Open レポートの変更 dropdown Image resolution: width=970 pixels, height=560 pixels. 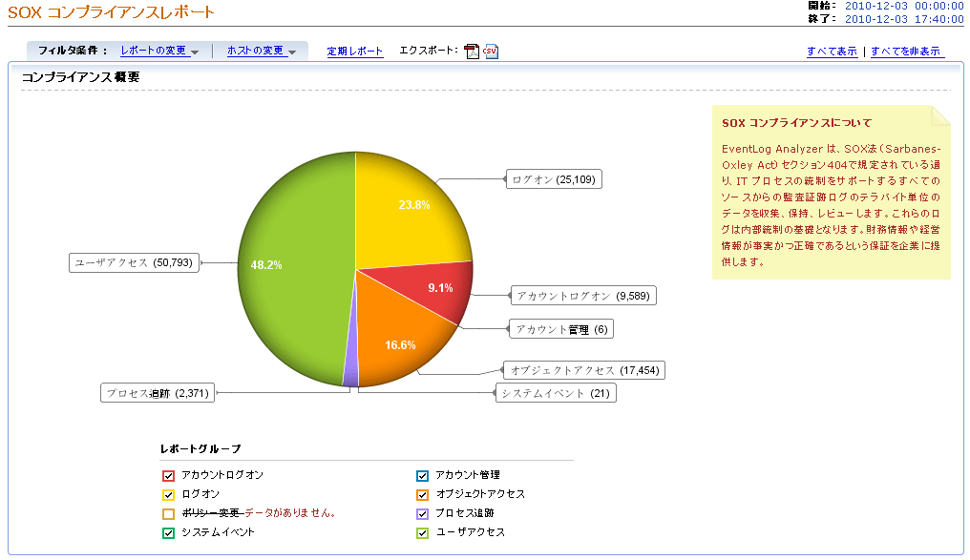pos(158,52)
